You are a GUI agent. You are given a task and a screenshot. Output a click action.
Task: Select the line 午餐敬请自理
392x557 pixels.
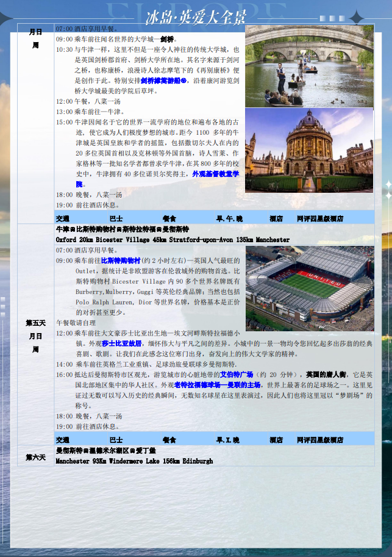pyautogui.click(x=76, y=323)
